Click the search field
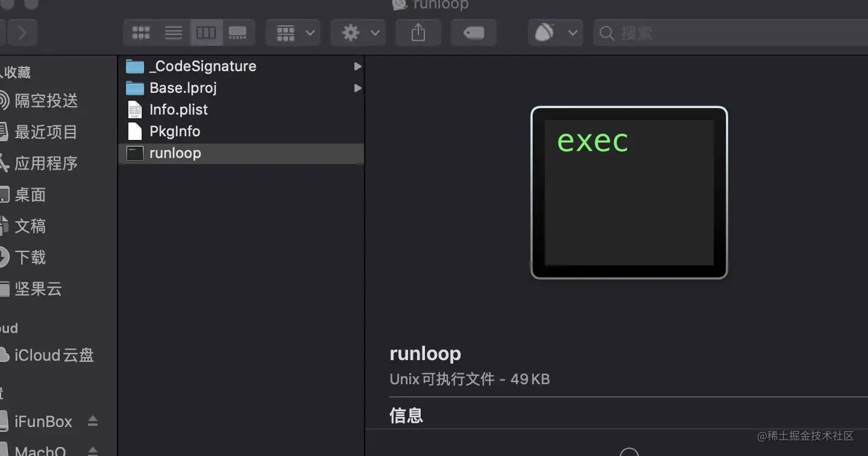Viewport: 868px width, 456px height. coord(731,33)
